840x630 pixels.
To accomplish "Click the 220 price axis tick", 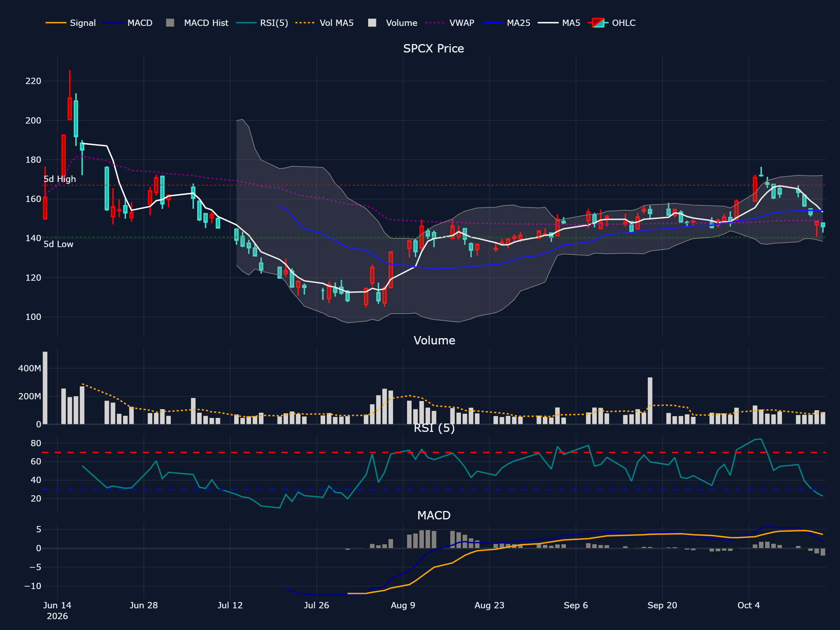I will pos(33,81).
